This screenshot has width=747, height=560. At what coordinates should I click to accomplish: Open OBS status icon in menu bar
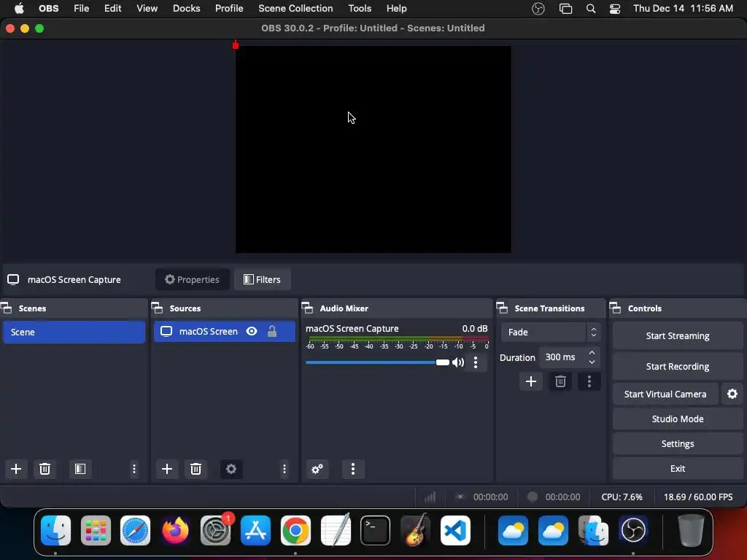pos(538,9)
